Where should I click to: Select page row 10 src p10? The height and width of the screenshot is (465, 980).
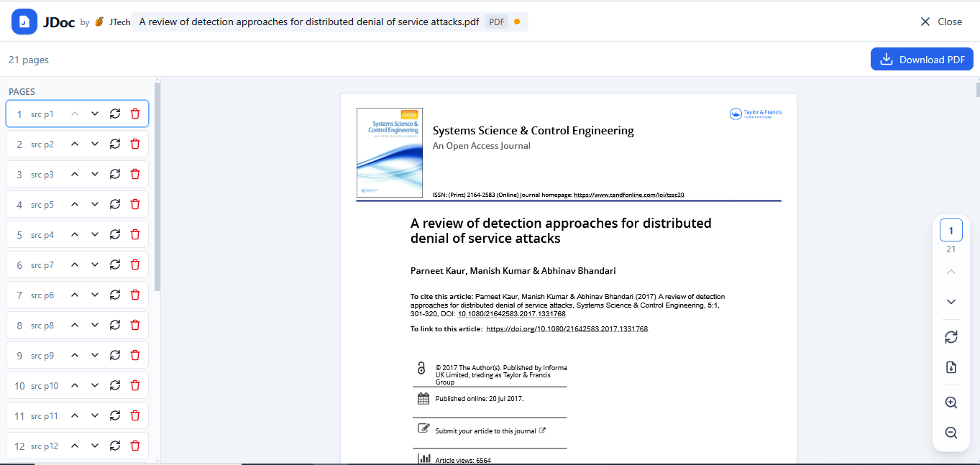pos(77,385)
